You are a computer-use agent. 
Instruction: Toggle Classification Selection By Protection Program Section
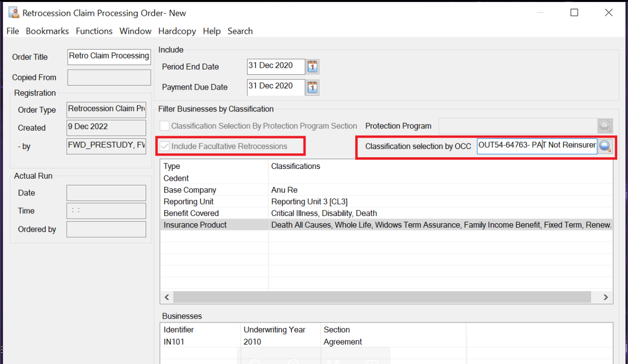(x=165, y=126)
